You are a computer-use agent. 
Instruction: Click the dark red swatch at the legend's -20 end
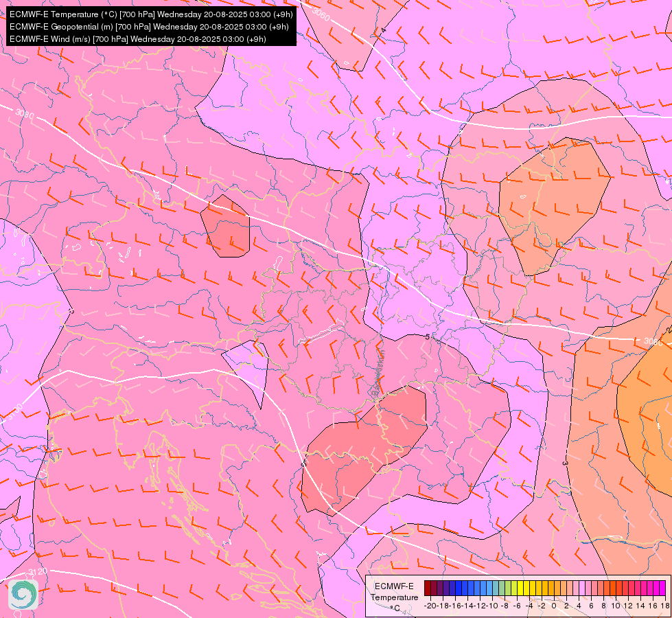428,588
